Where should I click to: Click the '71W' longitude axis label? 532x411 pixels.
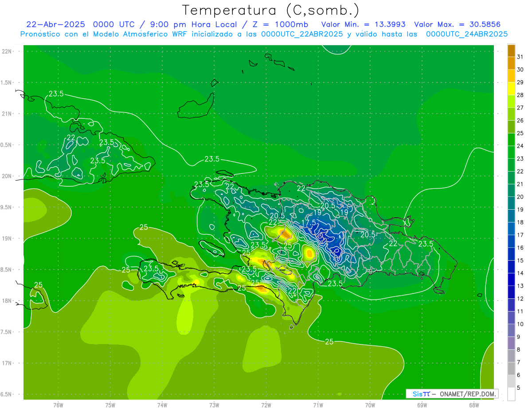click(x=318, y=405)
